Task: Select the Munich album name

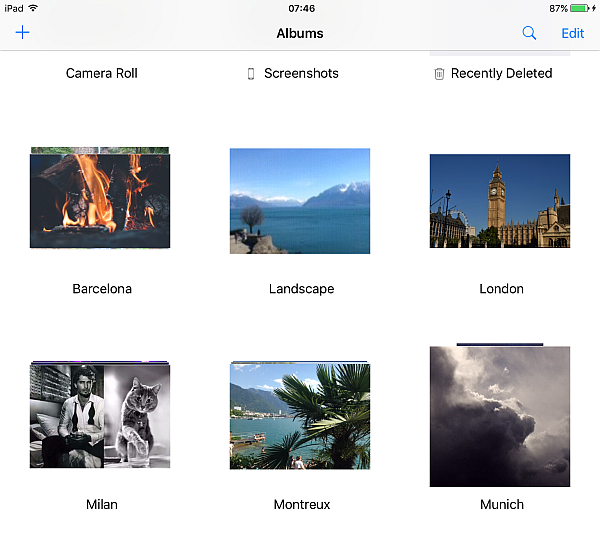Action: click(502, 505)
